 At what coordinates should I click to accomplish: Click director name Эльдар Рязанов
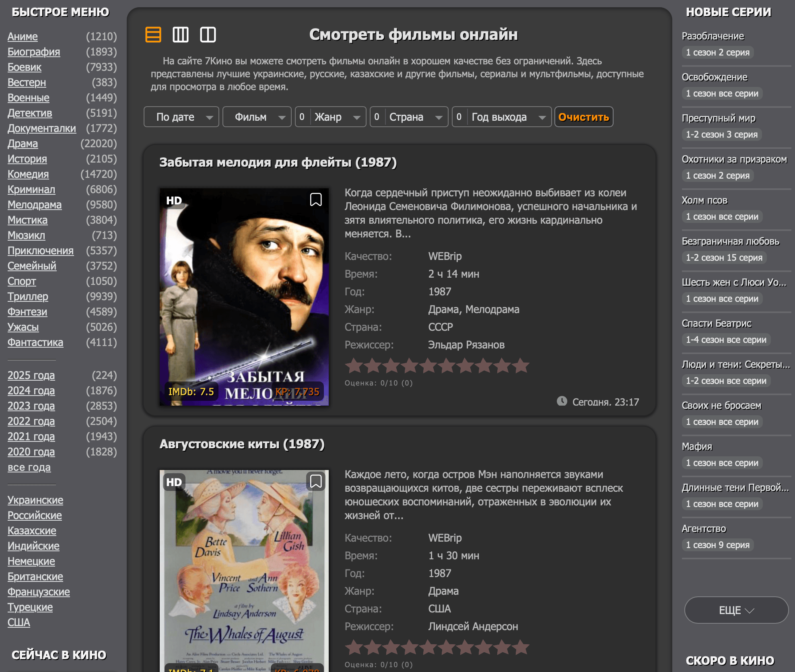coord(466,345)
